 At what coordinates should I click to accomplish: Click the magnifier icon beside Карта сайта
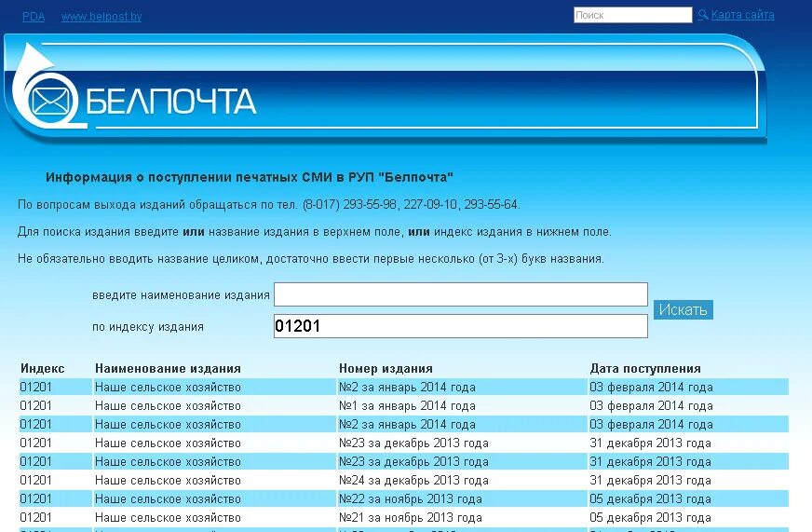click(703, 15)
